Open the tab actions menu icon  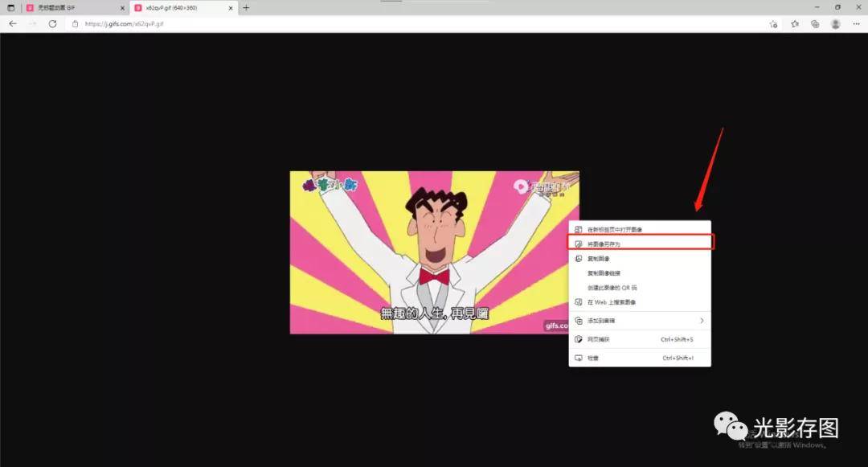(11, 7)
